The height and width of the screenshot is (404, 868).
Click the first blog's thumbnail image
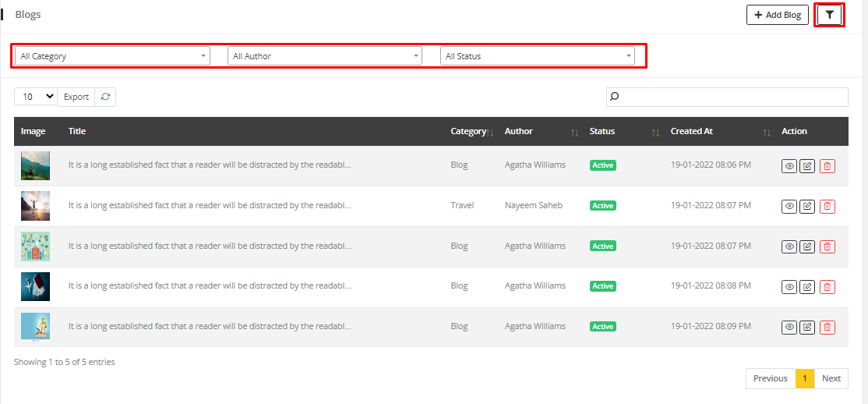(35, 165)
